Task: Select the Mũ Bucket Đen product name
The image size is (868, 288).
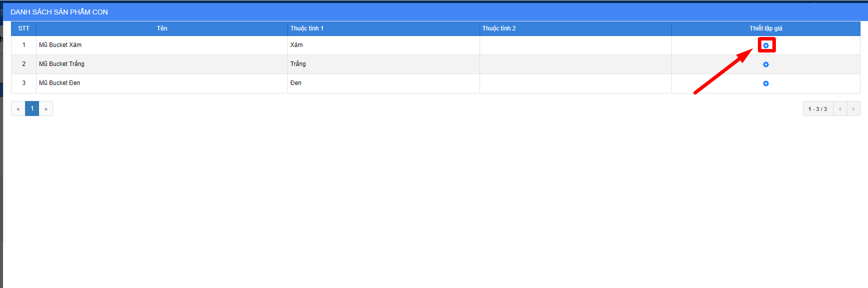Action: (60, 83)
